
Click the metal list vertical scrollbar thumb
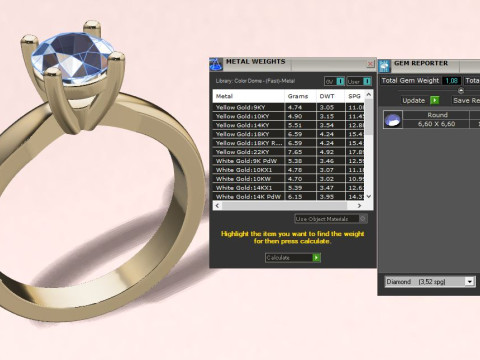(369, 117)
